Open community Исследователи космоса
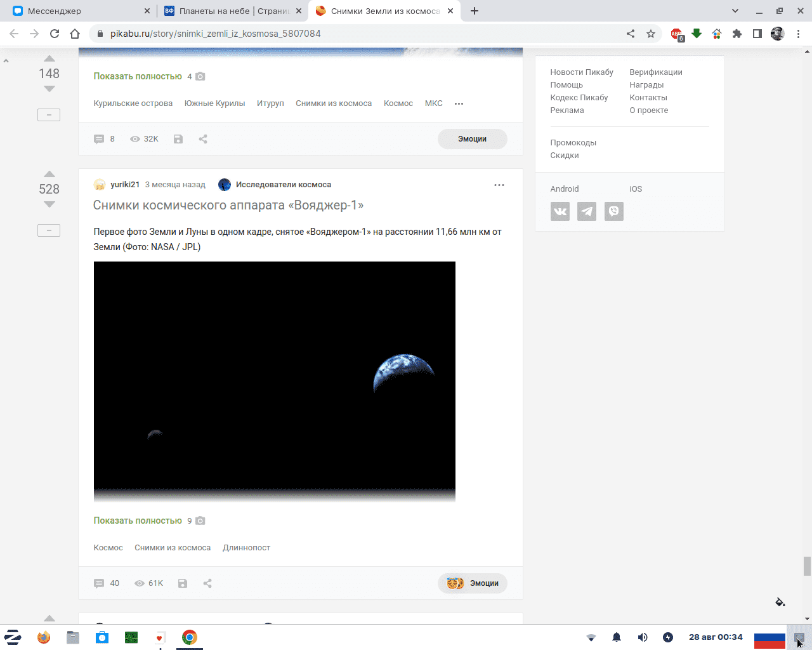 point(284,185)
